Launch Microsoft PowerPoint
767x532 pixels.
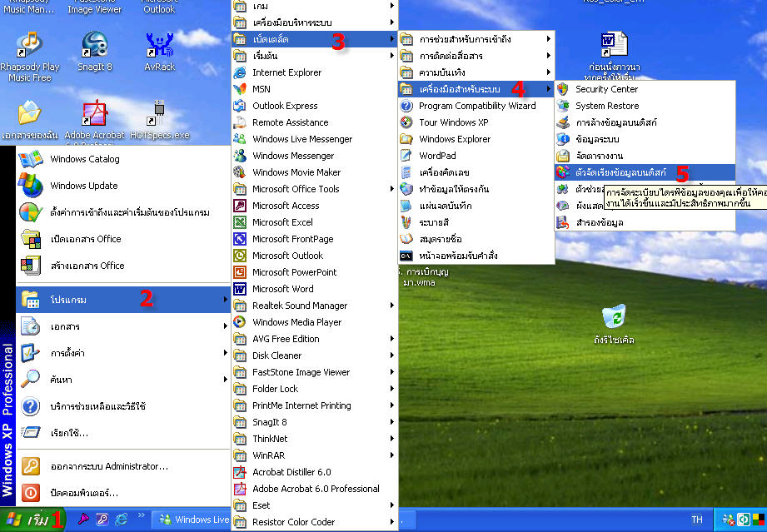(x=315, y=272)
